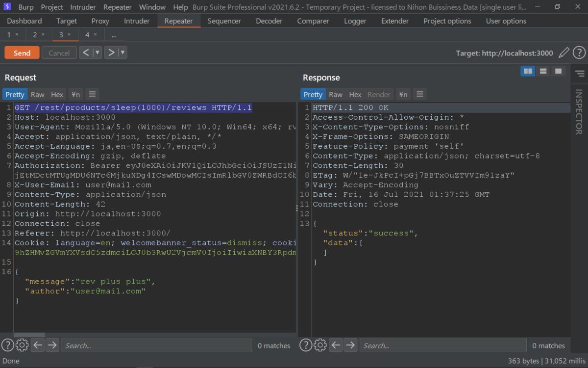Open the Project menu

click(x=52, y=7)
